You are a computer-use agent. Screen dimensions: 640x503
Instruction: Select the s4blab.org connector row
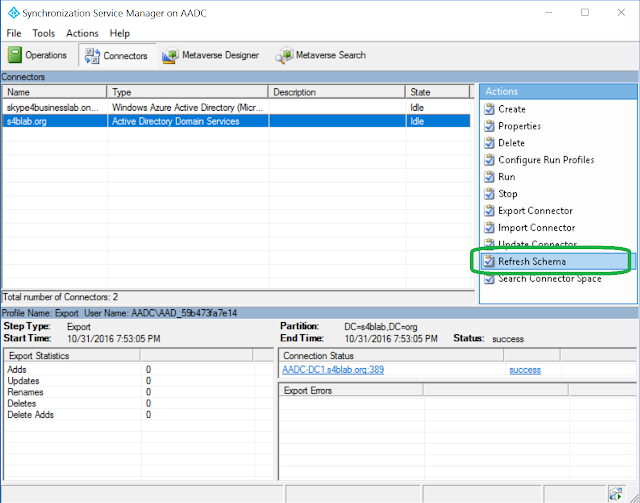(x=236, y=121)
